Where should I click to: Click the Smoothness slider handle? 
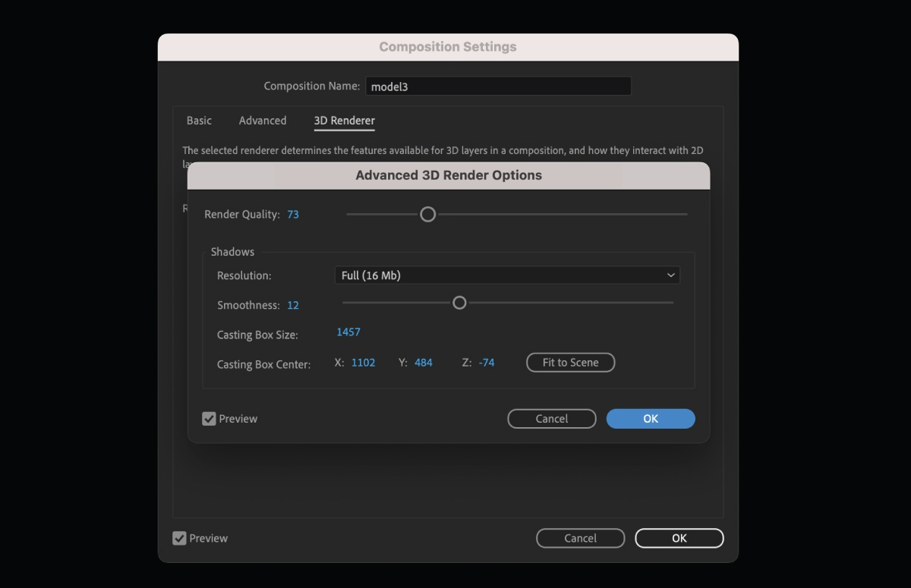click(x=459, y=302)
